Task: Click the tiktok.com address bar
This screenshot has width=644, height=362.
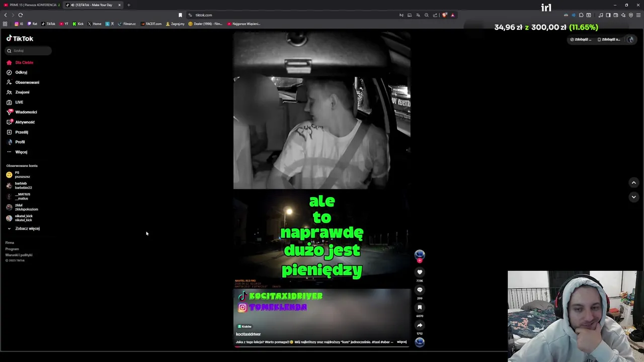Action: click(x=292, y=15)
